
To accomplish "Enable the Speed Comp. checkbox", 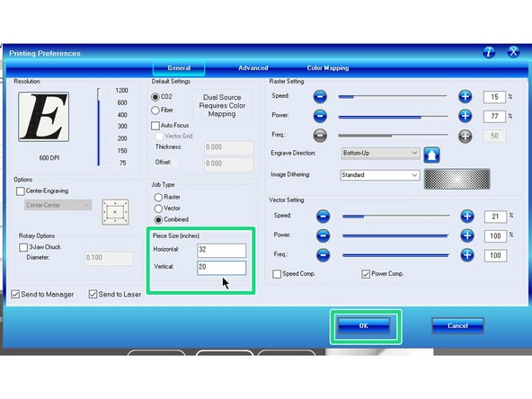I will (x=277, y=274).
